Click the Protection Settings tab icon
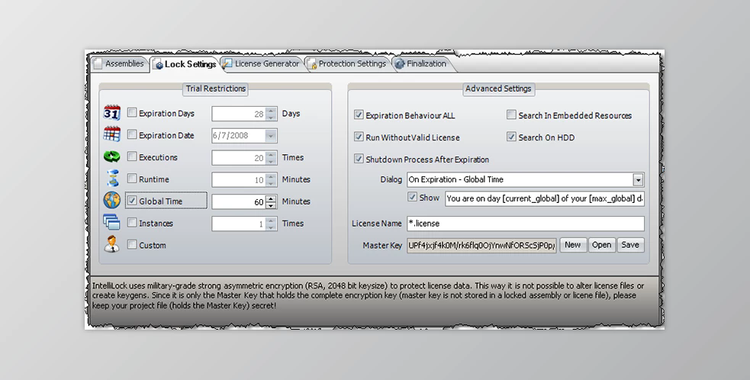This screenshot has height=380, width=750. (x=312, y=64)
